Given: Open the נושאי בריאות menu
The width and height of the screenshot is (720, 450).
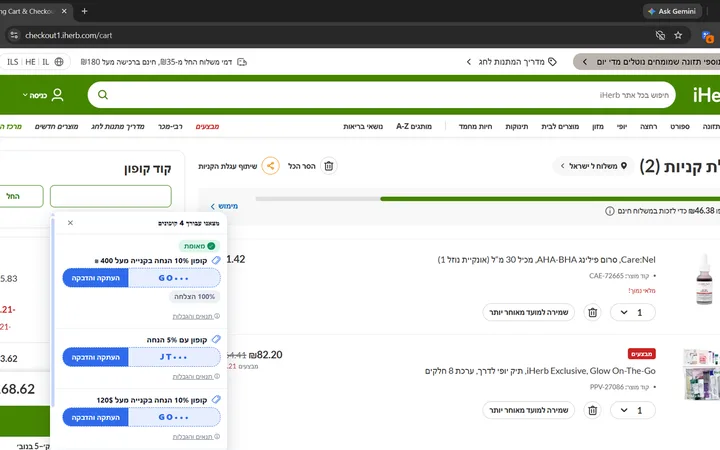Looking at the screenshot, I should (363, 126).
